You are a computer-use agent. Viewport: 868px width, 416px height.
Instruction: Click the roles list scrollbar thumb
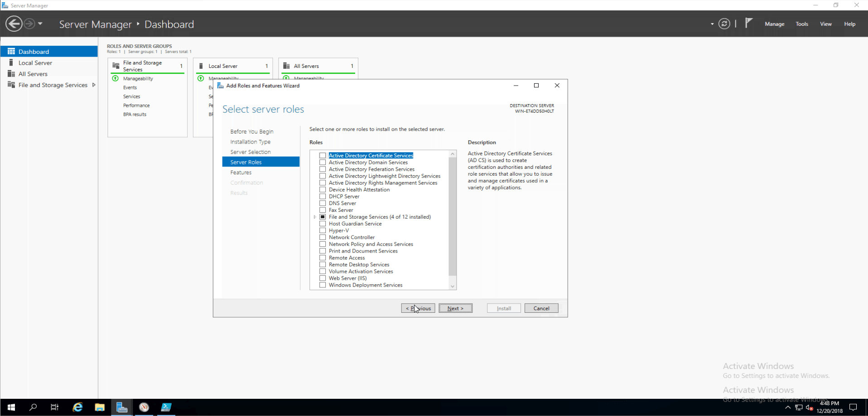[452, 216]
